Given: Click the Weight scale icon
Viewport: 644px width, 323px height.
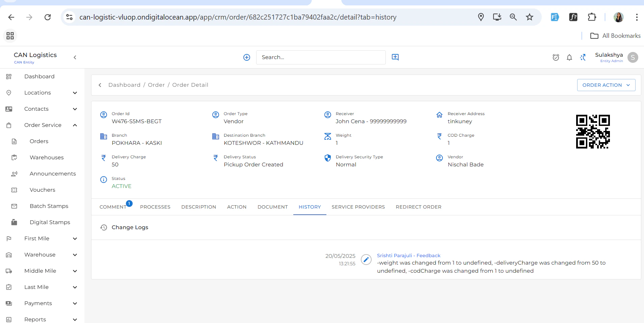Looking at the screenshot, I should (327, 136).
